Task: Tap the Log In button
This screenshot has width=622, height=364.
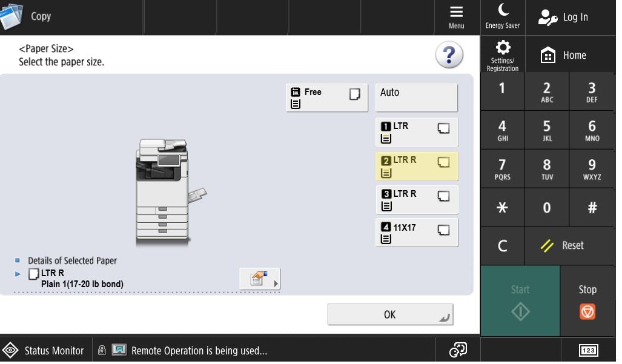Action: (570, 18)
